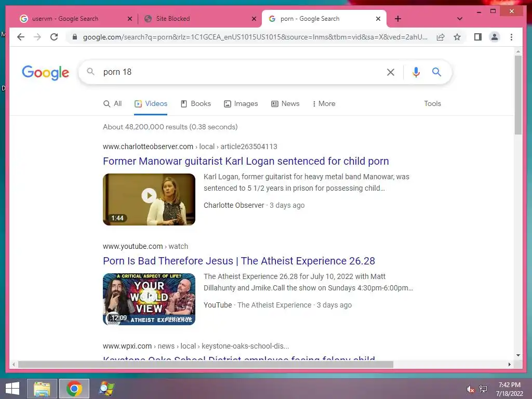The image size is (532, 399).
Task: Clear the search box text
Action: (x=391, y=72)
